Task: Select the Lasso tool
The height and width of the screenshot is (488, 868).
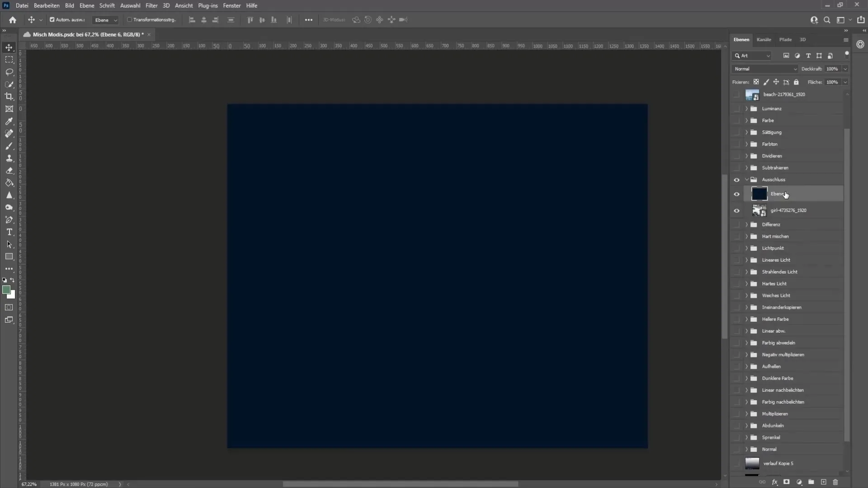Action: point(9,71)
